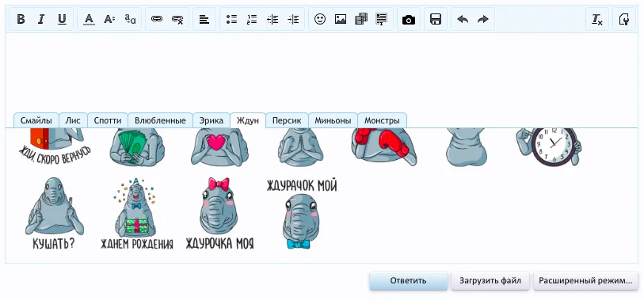Screen dimensions: 644x300
Task: Click the Загрузить файл button
Action: [490, 281]
